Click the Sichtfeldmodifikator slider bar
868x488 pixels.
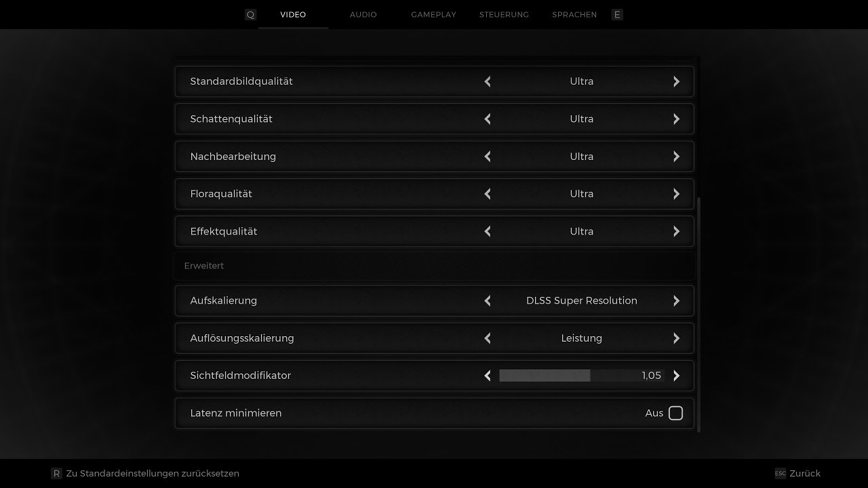(582, 375)
